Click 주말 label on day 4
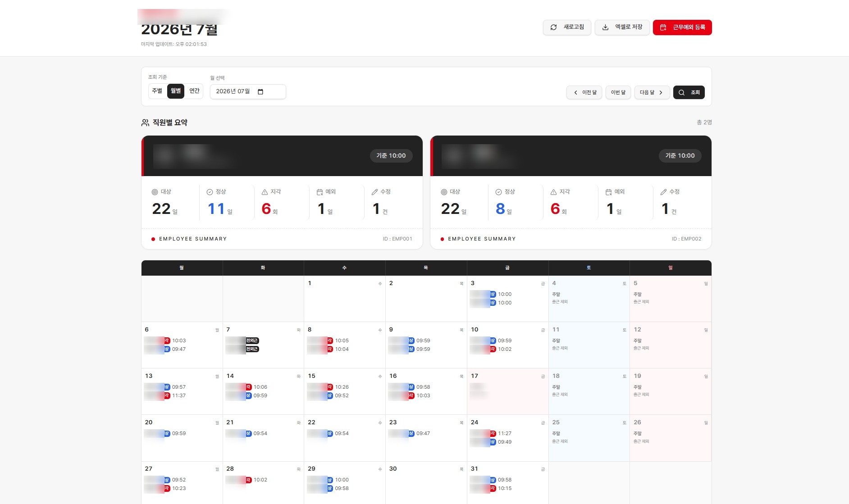Viewport: 849px width, 504px height. [556, 295]
